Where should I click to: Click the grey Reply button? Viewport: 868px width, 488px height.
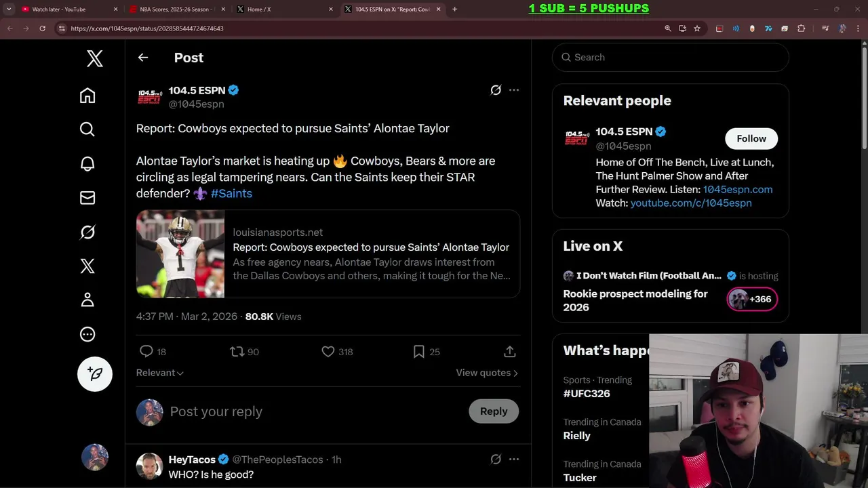(494, 411)
